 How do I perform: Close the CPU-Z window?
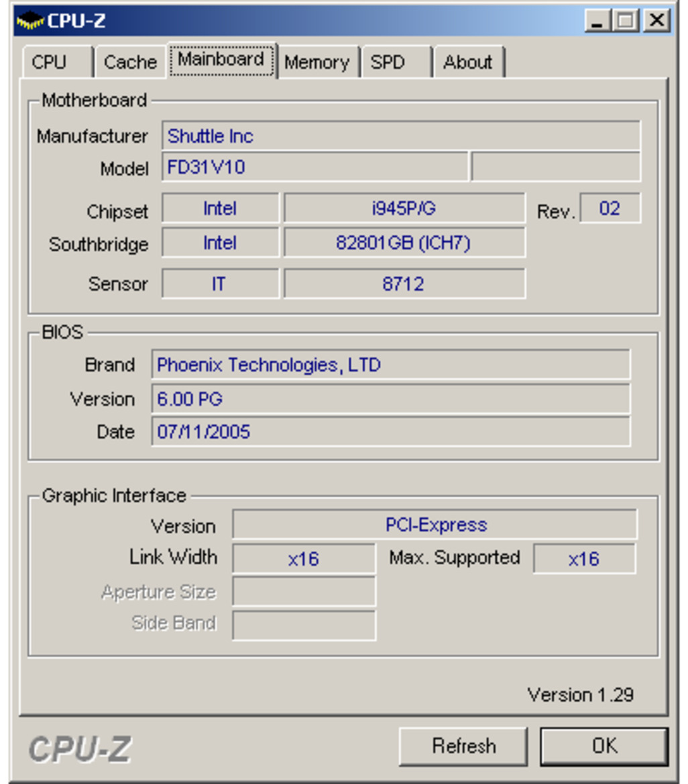coord(656,21)
